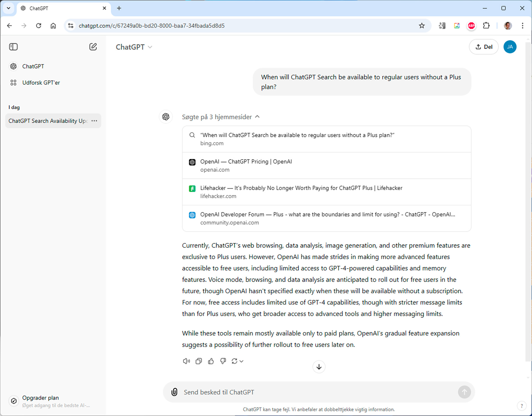Open Opgrader plan upgrade option

coord(53,401)
